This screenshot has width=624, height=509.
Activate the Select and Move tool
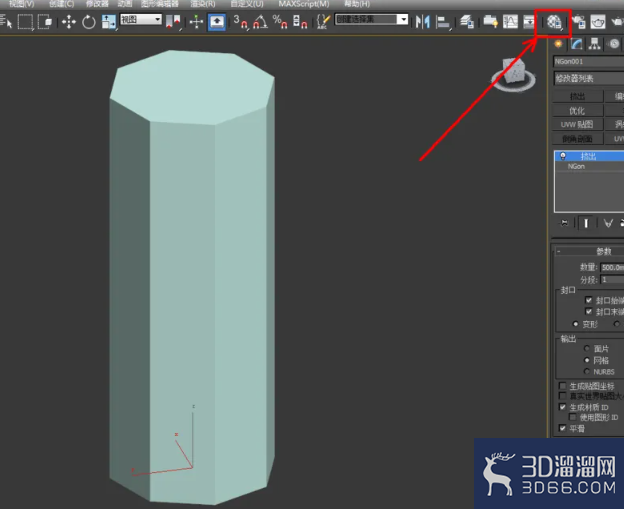coord(68,21)
